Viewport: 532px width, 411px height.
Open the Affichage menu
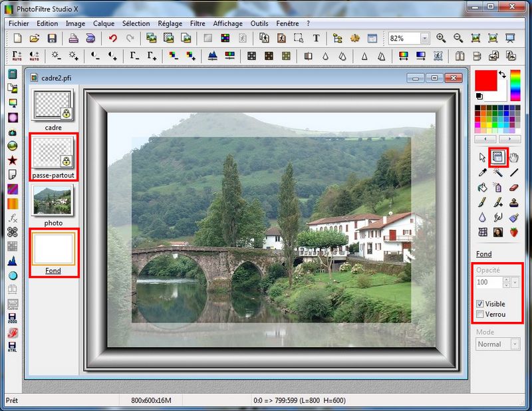click(227, 23)
